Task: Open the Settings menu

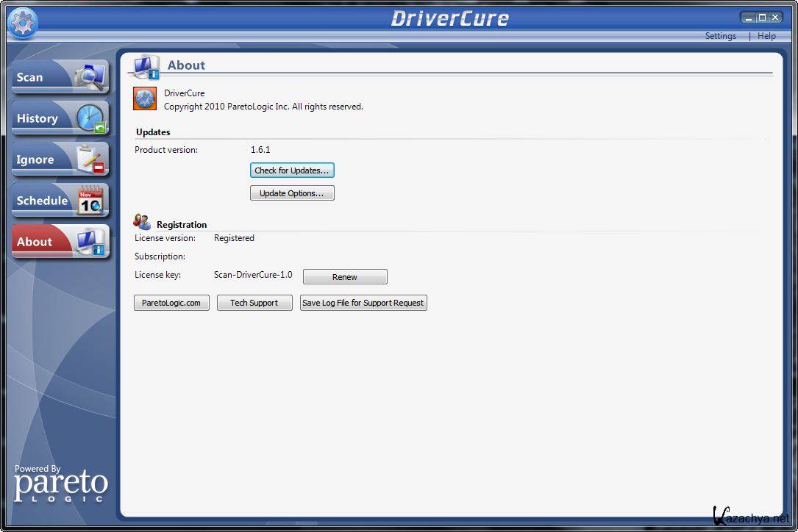Action: point(720,36)
